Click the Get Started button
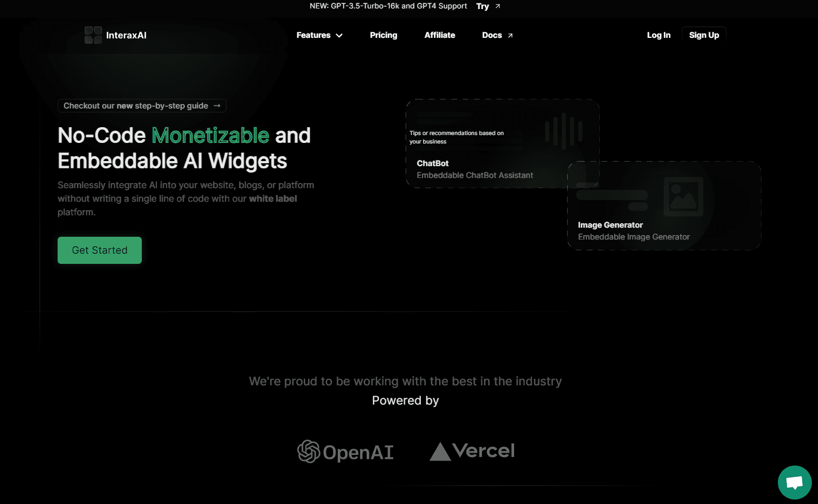Image resolution: width=818 pixels, height=504 pixels. tap(99, 250)
